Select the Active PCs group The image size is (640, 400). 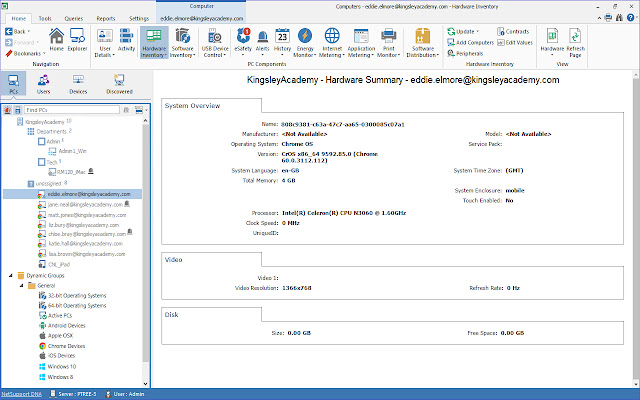(56, 316)
